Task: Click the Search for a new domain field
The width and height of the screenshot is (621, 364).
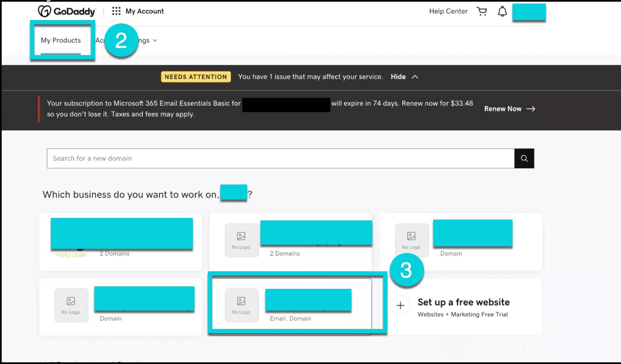Action: 280,159
